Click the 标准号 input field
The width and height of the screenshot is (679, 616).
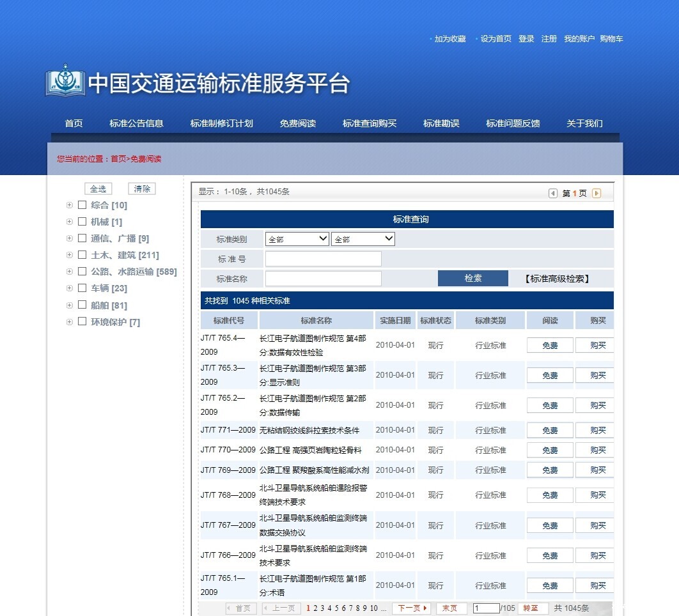[323, 259]
